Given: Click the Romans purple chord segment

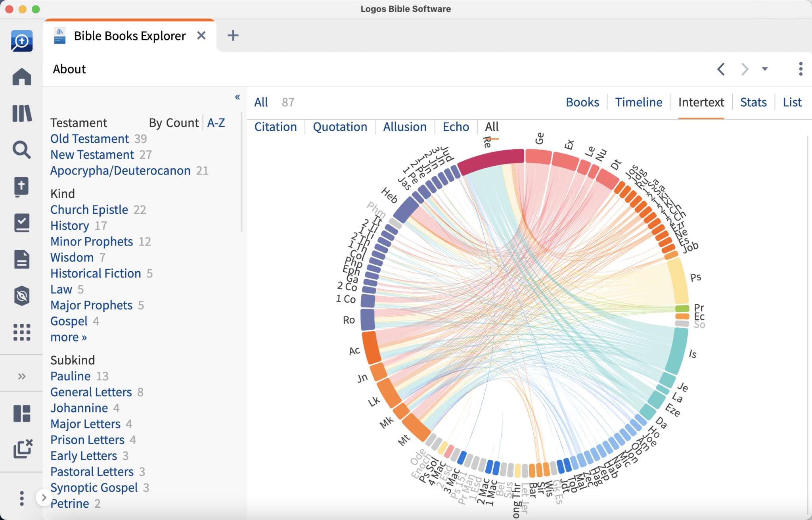Looking at the screenshot, I should 368,319.
